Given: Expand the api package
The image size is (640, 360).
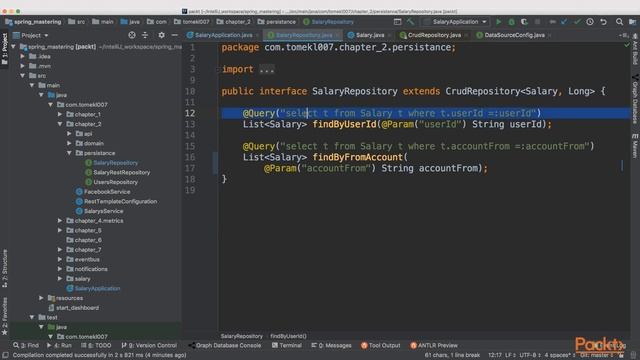Looking at the screenshot, I should 69,134.
